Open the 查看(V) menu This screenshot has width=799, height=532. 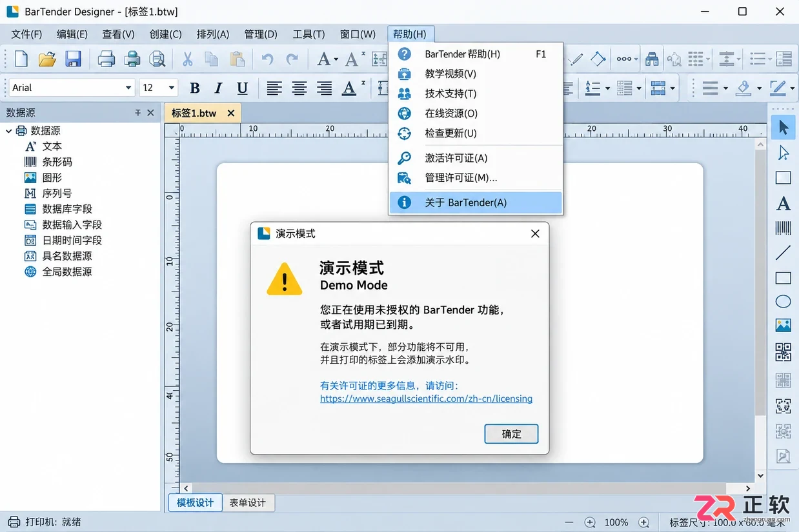[118, 34]
